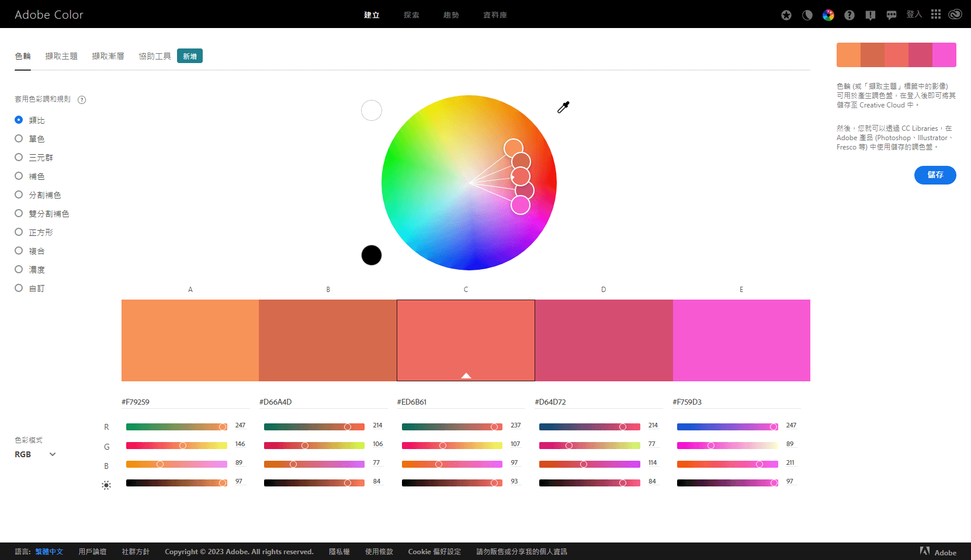971x560 pixels.
Task: Select color swatch D (raspberry)
Action: (604, 340)
